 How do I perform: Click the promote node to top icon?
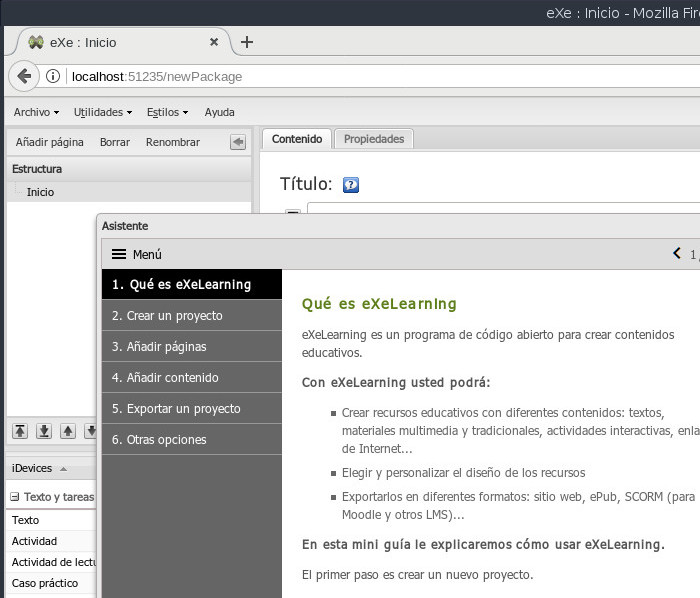(x=20, y=431)
